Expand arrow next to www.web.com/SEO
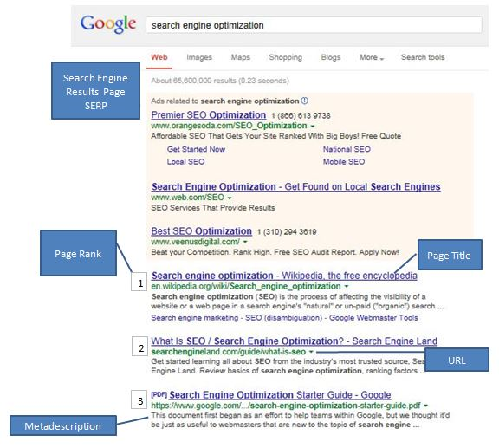The width and height of the screenshot is (499, 448). (230, 198)
